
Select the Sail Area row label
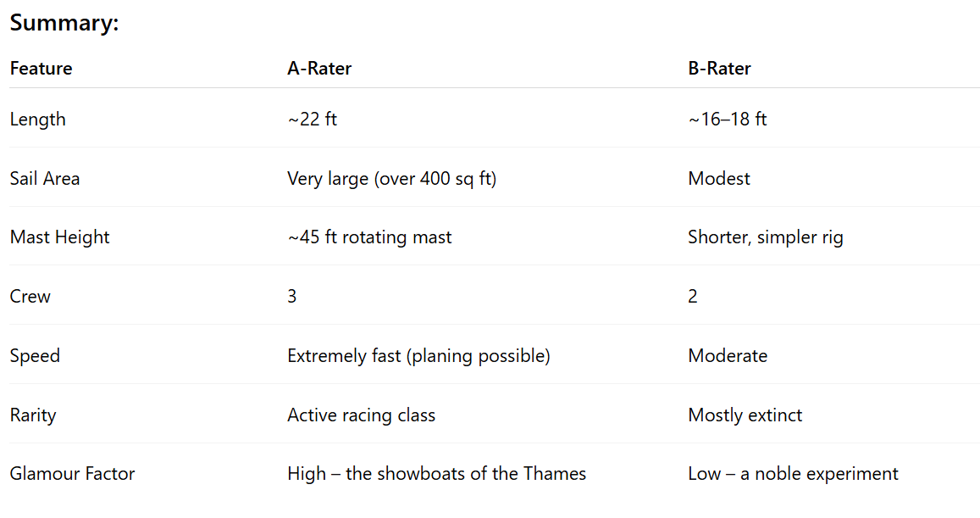[x=45, y=179]
